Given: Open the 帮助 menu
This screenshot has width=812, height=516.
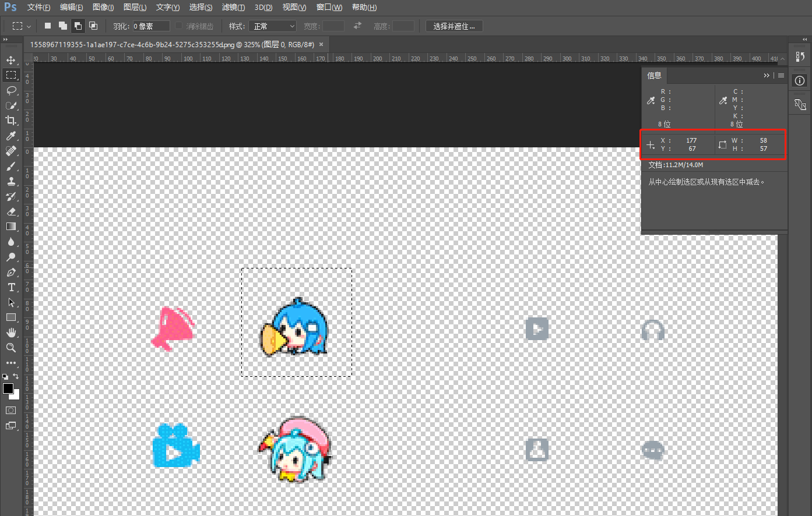Looking at the screenshot, I should point(364,7).
